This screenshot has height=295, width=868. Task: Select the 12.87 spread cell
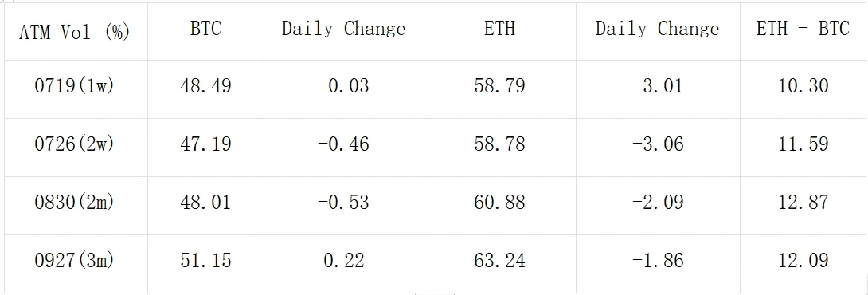point(803,205)
